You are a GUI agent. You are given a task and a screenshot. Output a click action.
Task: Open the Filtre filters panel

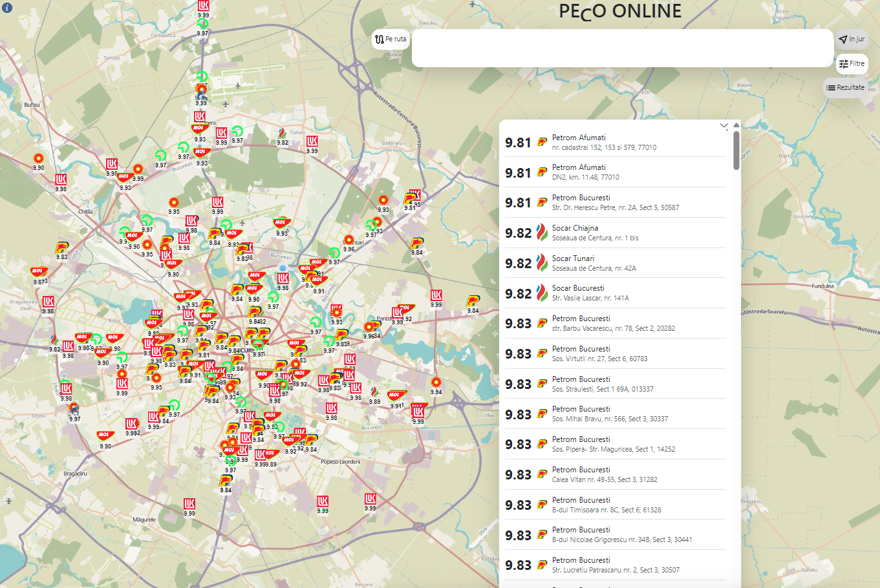852,64
